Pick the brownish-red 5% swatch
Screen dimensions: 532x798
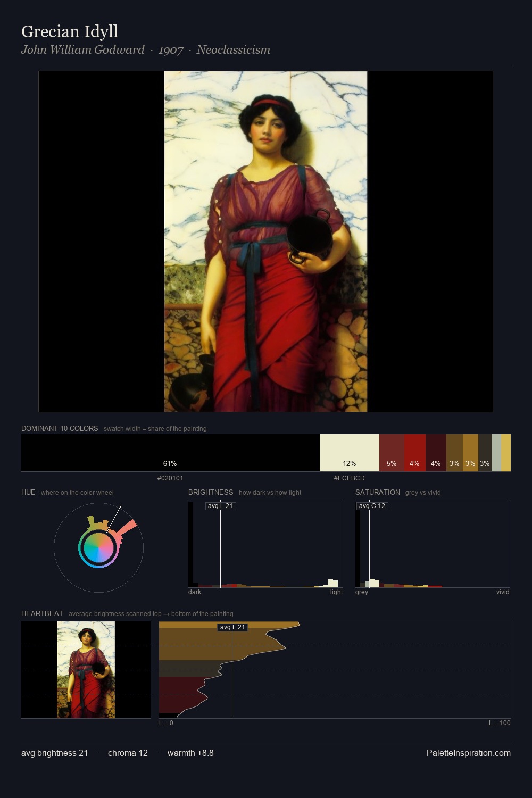(x=392, y=453)
